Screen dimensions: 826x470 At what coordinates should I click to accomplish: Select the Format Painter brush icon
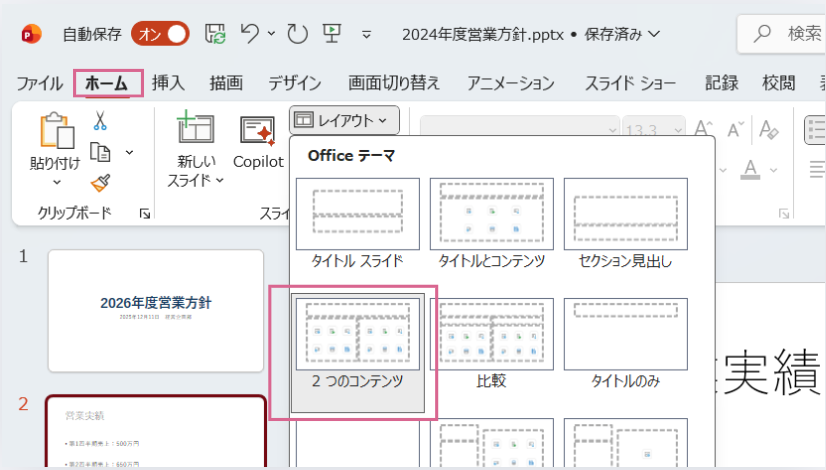(x=100, y=182)
